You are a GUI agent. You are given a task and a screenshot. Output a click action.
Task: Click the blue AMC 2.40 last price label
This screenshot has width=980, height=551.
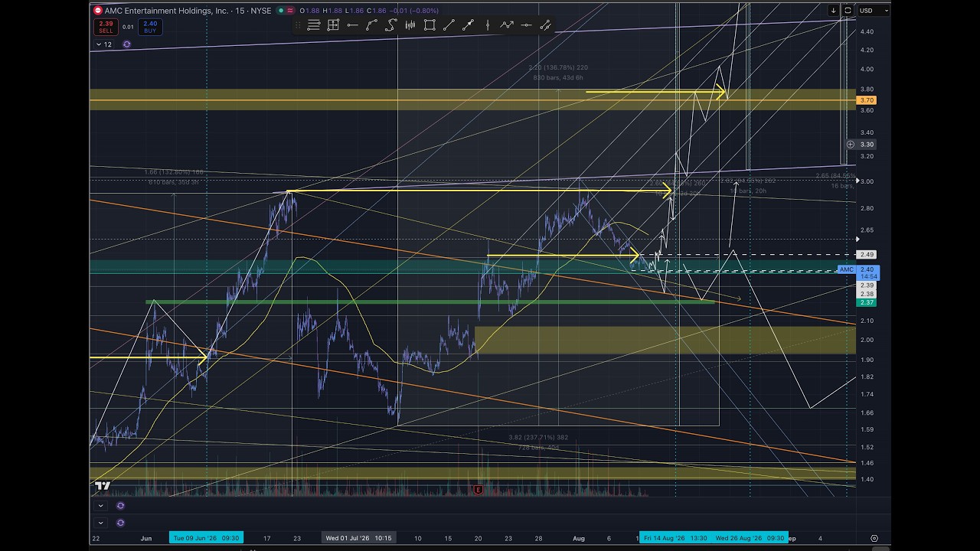859,273
